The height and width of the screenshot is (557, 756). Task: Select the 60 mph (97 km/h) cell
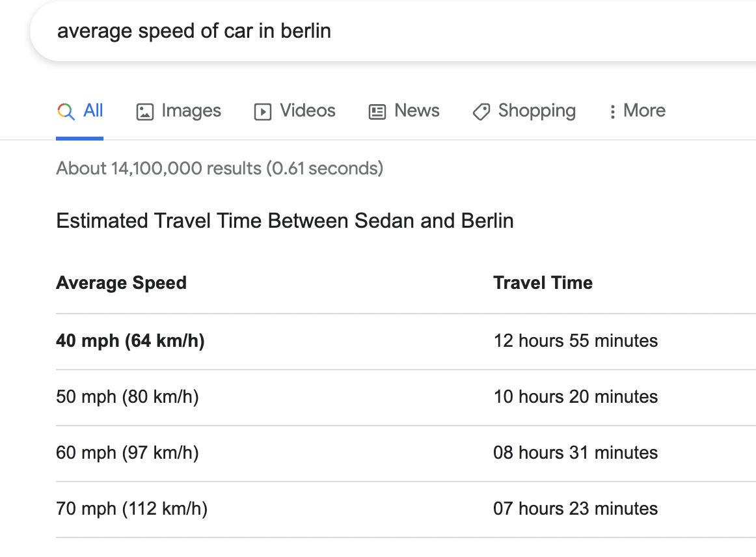click(x=128, y=453)
